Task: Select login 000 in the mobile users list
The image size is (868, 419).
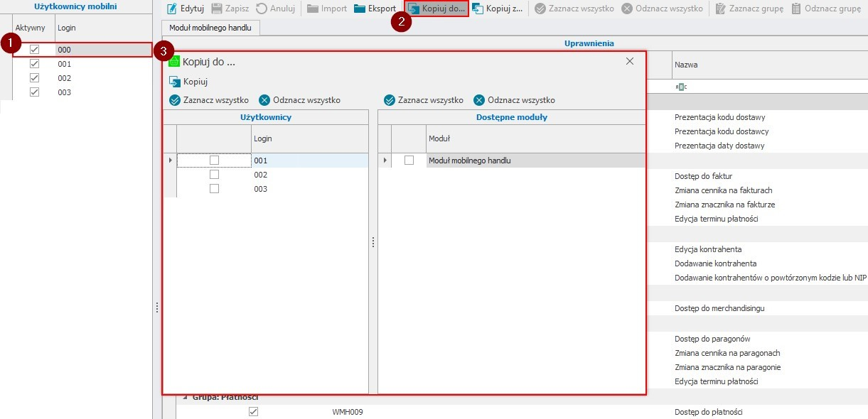Action: pyautogui.click(x=104, y=50)
